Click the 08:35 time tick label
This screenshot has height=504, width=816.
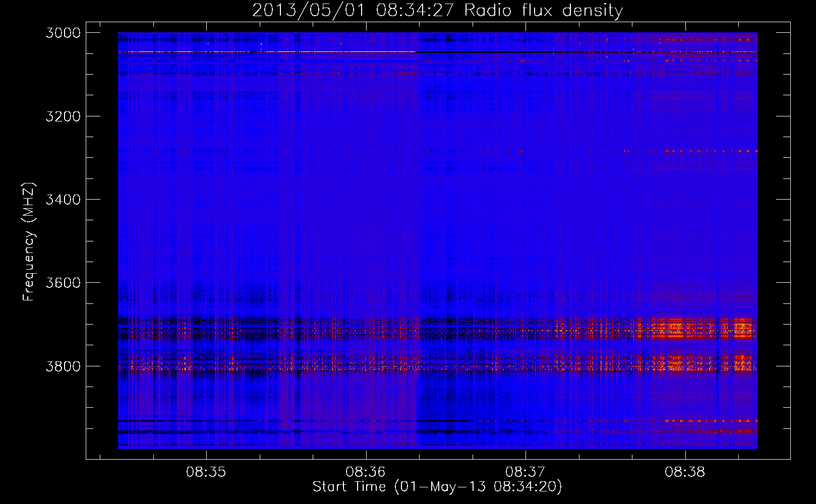tap(206, 472)
